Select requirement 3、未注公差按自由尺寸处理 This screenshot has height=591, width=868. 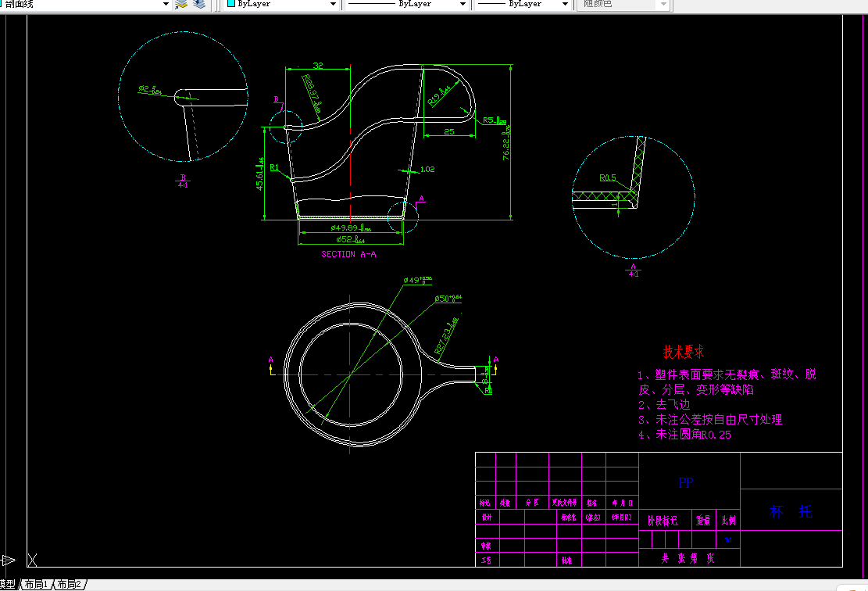[710, 420]
